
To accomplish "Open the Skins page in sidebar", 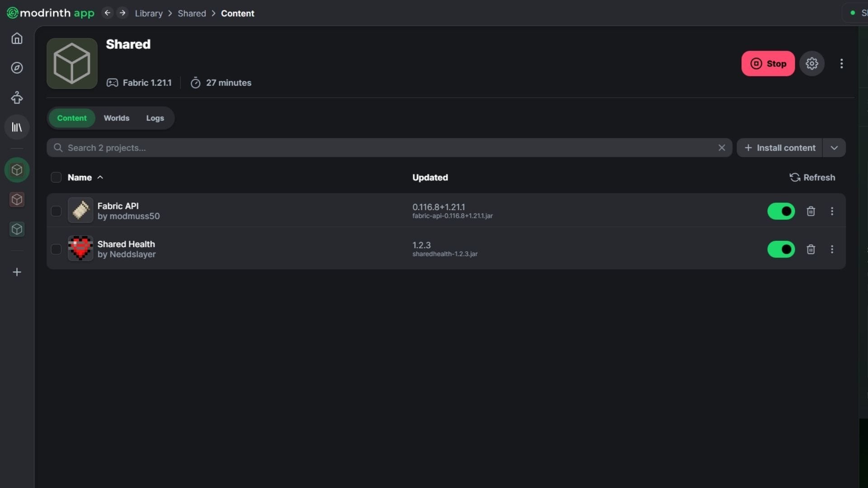I will pos(17,98).
